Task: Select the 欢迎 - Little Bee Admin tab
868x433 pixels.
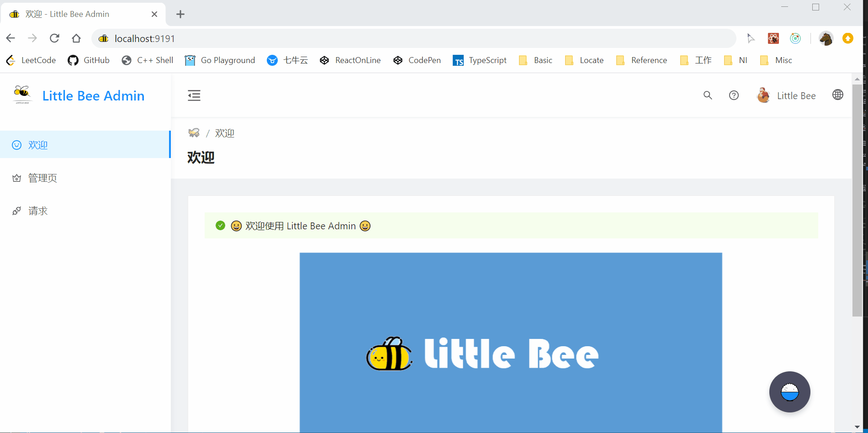Action: click(83, 14)
